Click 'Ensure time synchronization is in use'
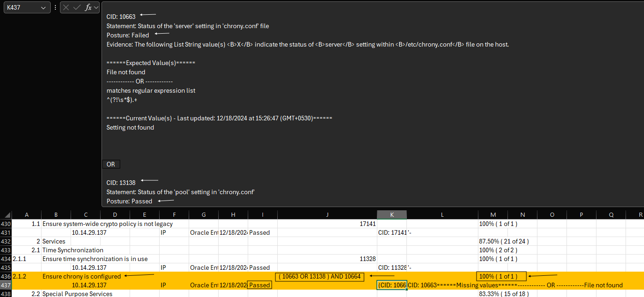This screenshot has width=644, height=297. pos(95,259)
